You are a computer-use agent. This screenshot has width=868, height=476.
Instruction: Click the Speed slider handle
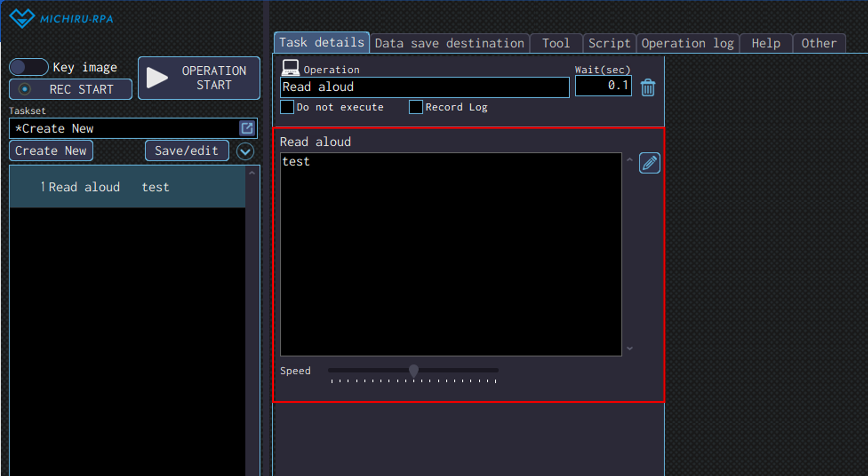pyautogui.click(x=414, y=370)
